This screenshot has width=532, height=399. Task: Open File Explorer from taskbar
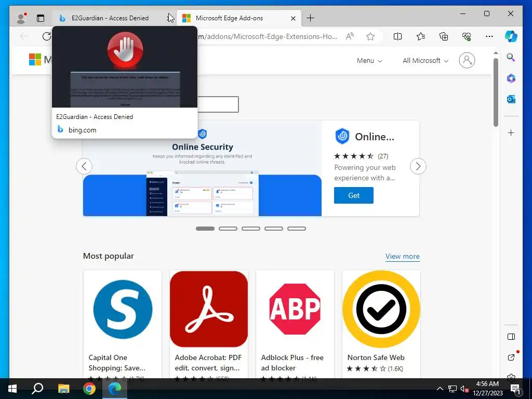point(63,389)
